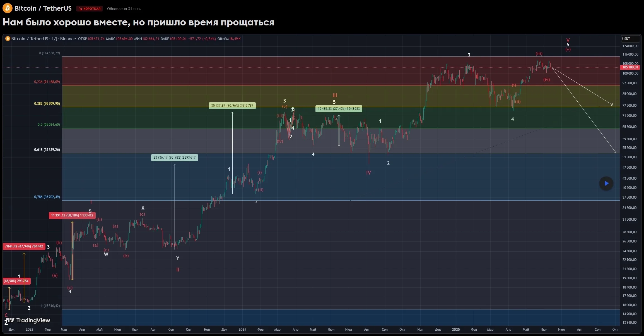This screenshot has height=336, width=644.
Task: Click the red КОРОТКАЯ short badge
Action: click(x=90, y=9)
